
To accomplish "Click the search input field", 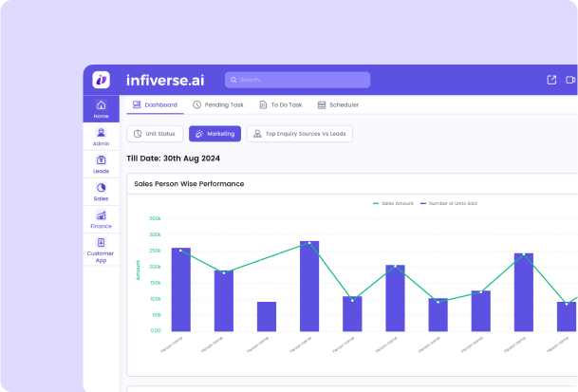I will point(297,80).
